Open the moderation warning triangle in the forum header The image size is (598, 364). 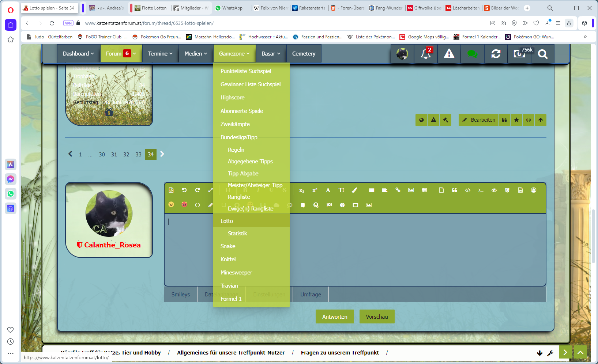pyautogui.click(x=449, y=54)
